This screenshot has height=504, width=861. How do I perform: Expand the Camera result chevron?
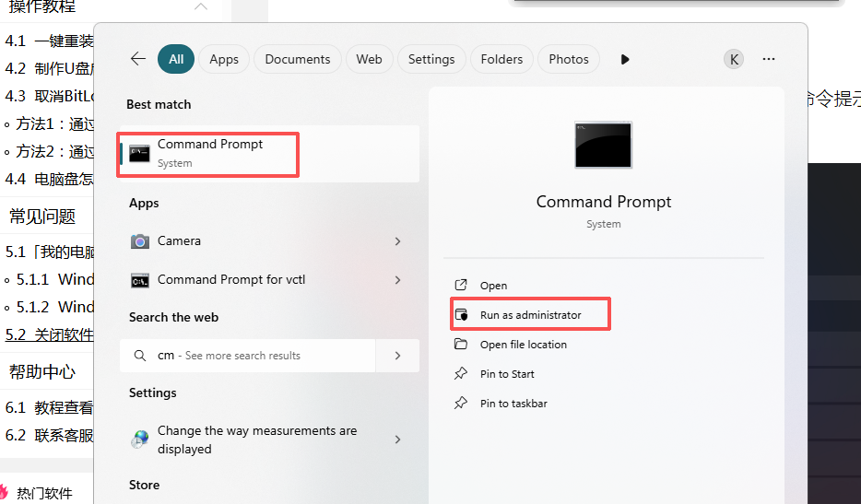pos(397,241)
